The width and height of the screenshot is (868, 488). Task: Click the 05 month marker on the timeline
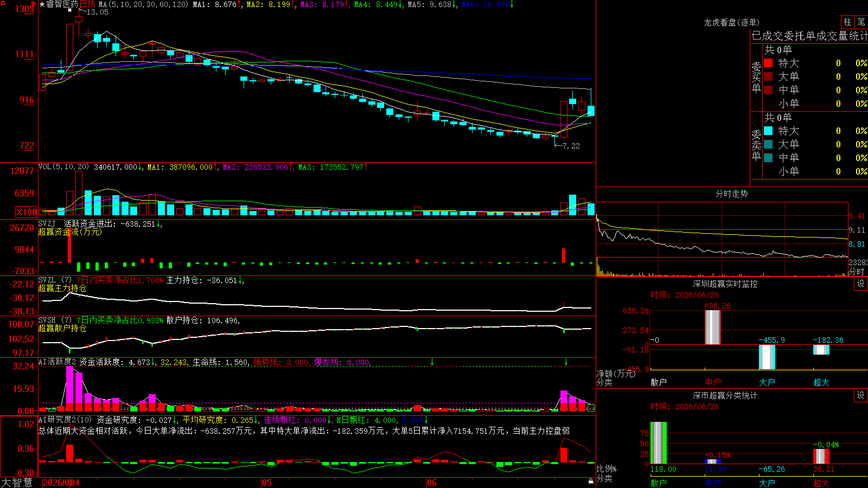tap(266, 483)
